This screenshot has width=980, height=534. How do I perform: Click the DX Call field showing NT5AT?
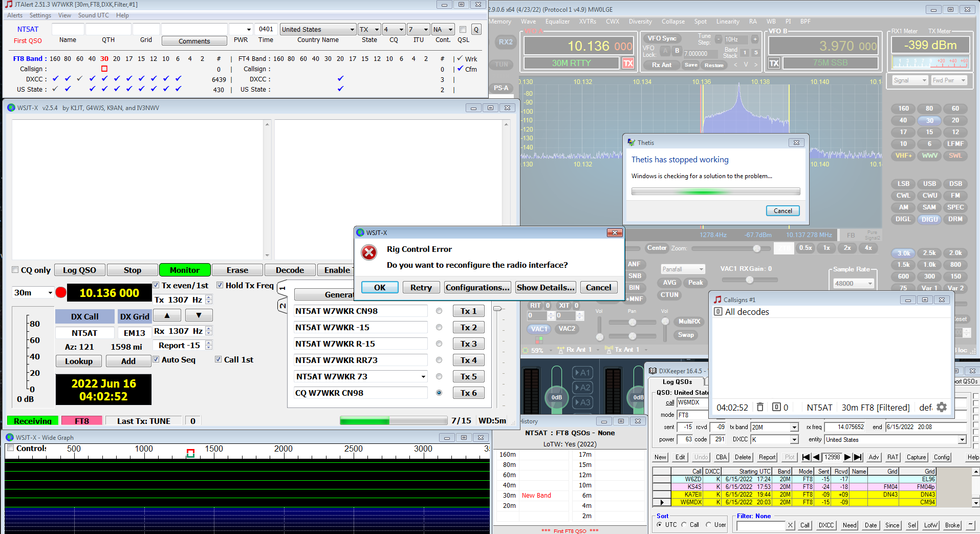point(84,333)
